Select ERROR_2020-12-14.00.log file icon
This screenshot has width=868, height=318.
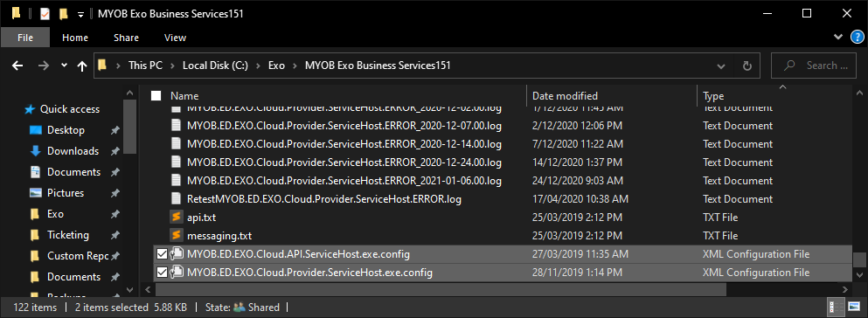(x=176, y=144)
